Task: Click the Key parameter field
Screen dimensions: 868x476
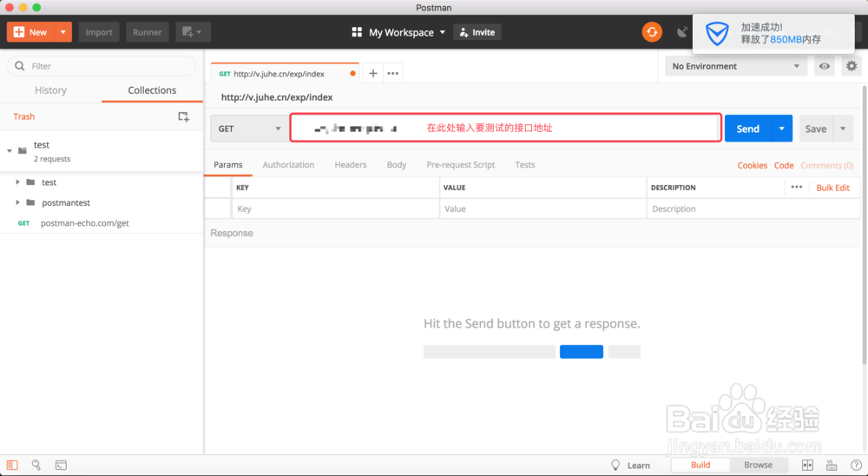Action: [x=335, y=209]
